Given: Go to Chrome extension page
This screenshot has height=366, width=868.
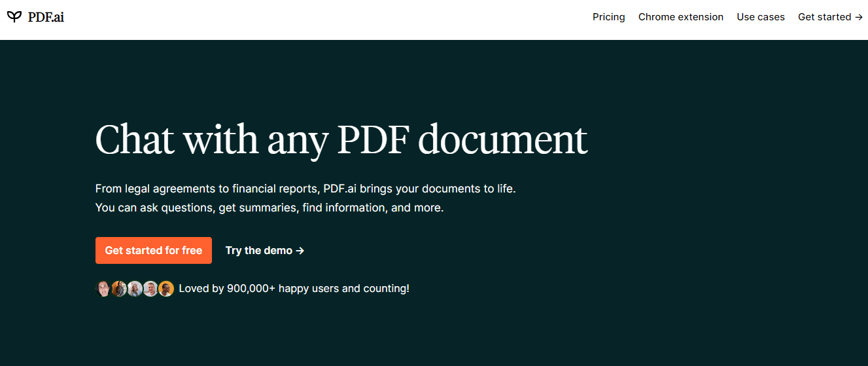Looking at the screenshot, I should (x=681, y=17).
